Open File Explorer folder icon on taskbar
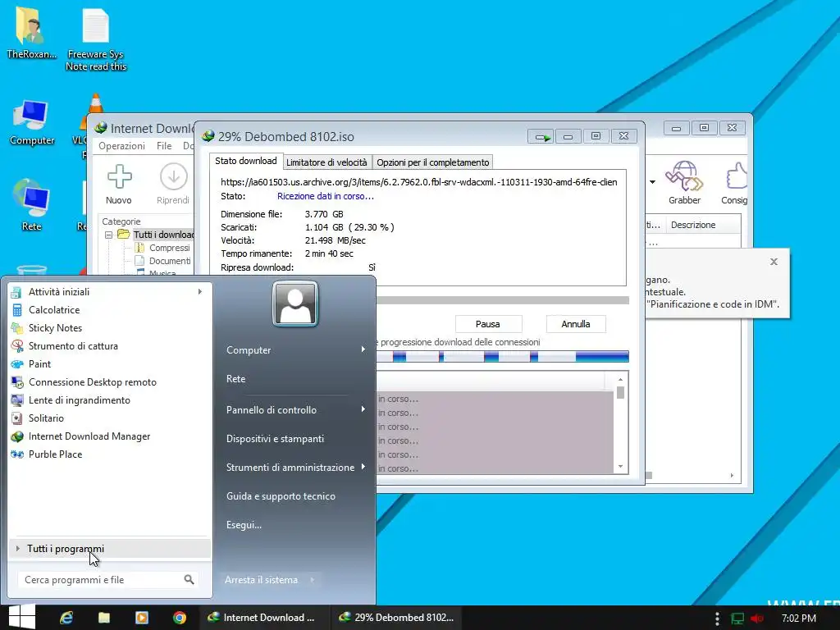840x630 pixels. point(104,618)
